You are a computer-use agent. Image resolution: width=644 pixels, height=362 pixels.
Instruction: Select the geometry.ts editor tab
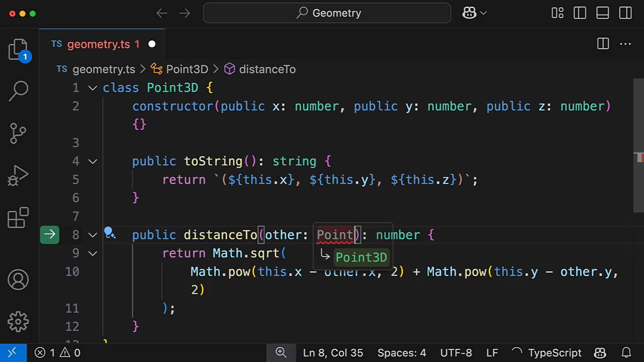98,44
